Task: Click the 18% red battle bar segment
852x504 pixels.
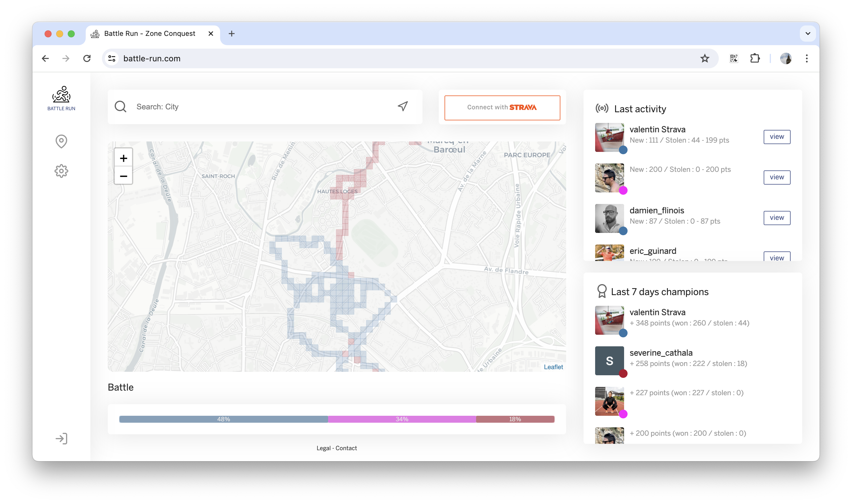Action: 515,419
